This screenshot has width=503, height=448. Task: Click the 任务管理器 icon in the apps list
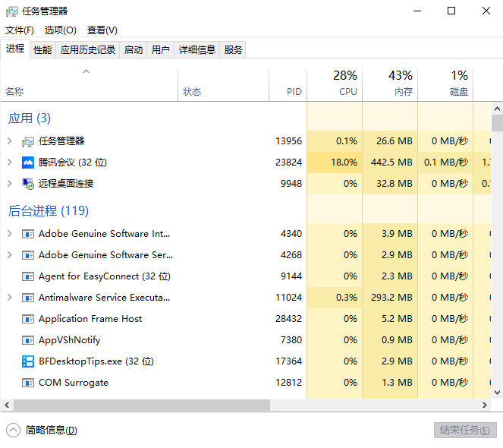(28, 141)
